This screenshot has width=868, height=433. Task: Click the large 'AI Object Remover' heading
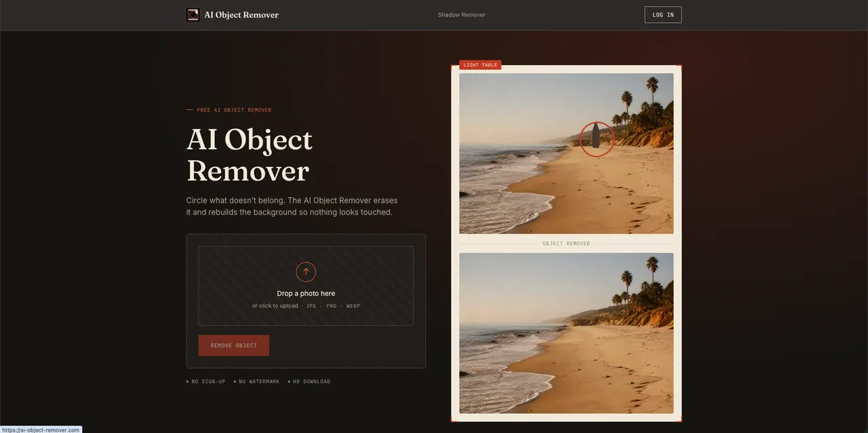250,155
